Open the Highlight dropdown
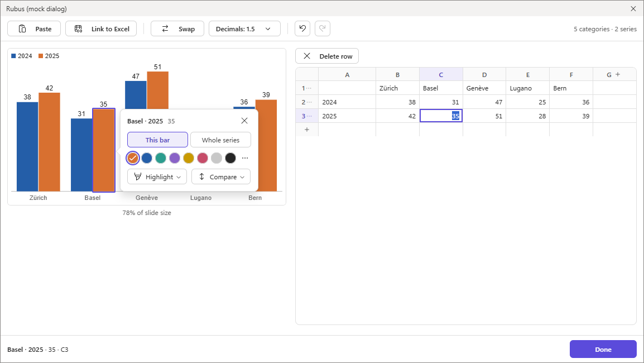 pyautogui.click(x=157, y=177)
